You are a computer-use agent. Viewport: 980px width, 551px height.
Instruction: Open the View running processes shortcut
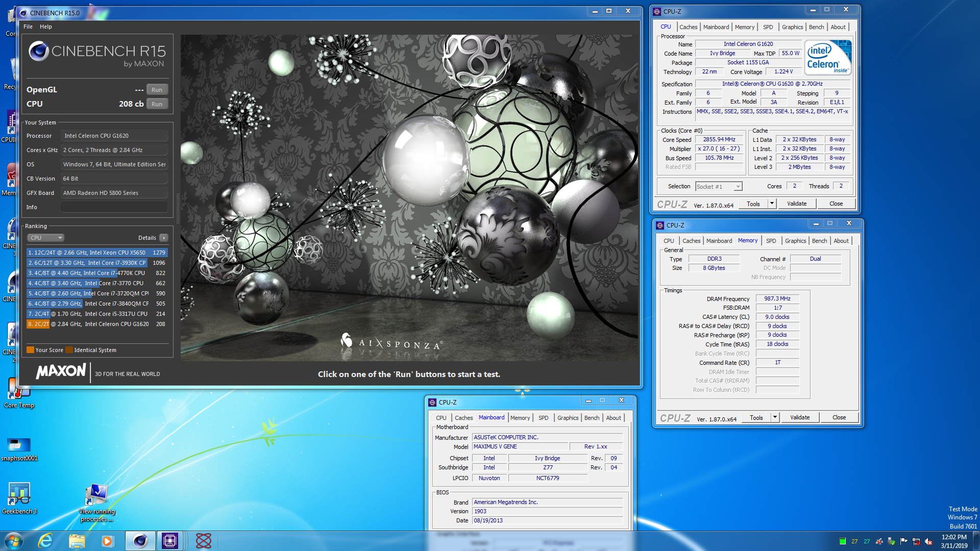[96, 503]
